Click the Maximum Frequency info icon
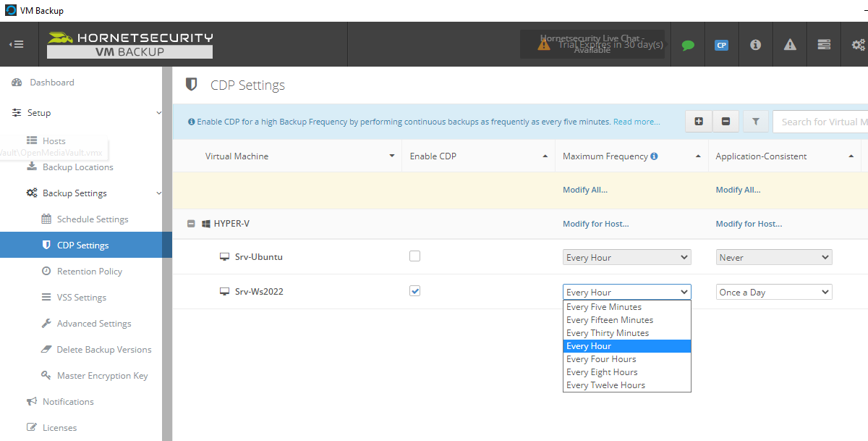868x441 pixels. (x=654, y=156)
